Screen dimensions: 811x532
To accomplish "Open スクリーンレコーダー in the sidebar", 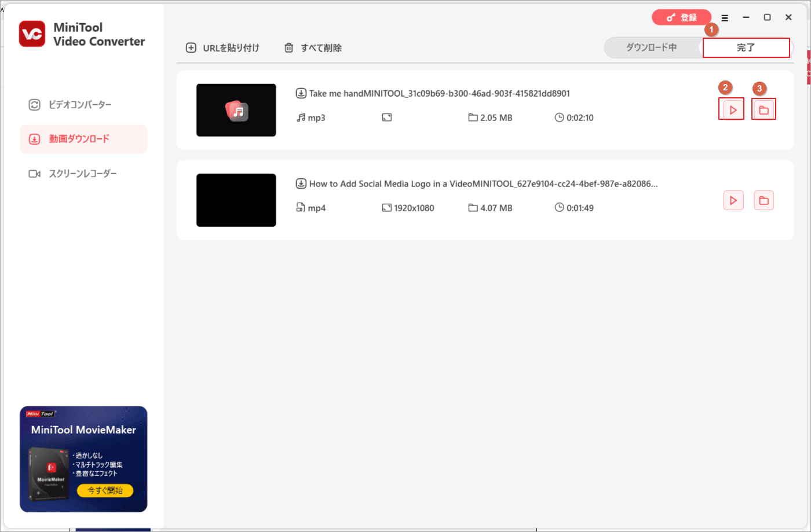I will 83,174.
